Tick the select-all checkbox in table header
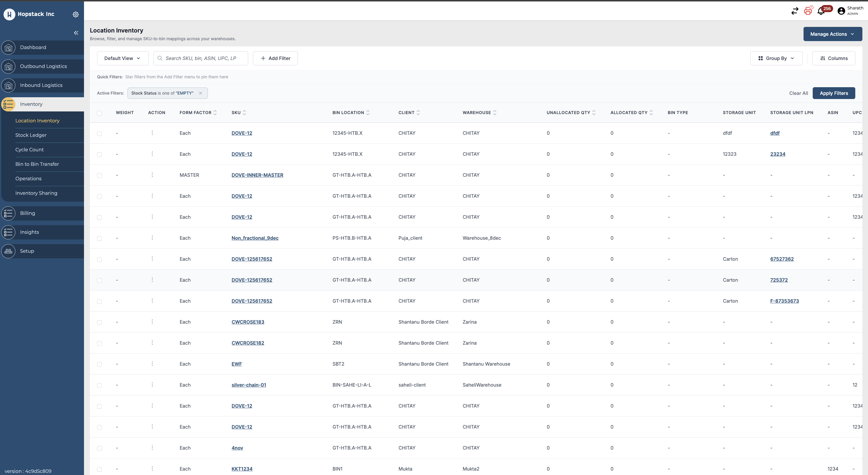Image resolution: width=868 pixels, height=475 pixels. click(99, 113)
